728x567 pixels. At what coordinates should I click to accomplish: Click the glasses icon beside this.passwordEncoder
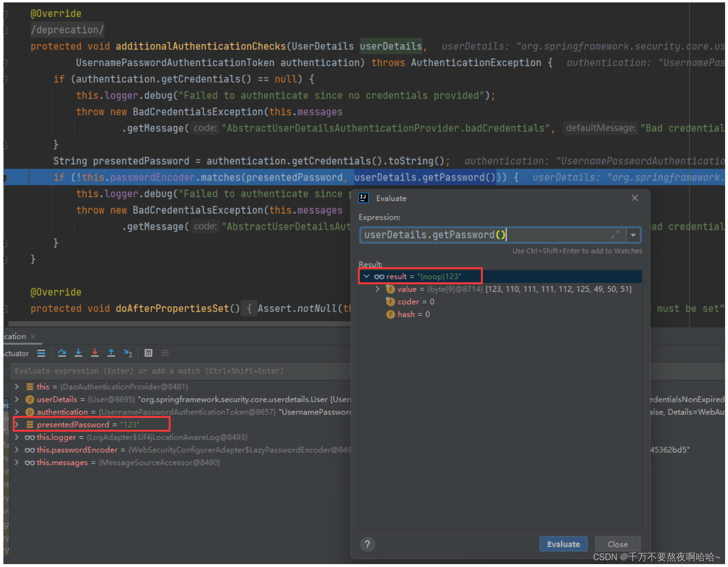(x=29, y=450)
